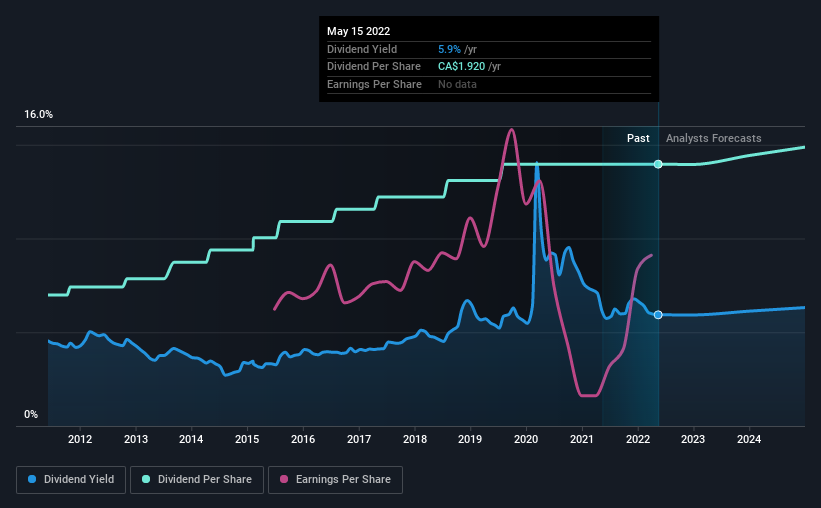Click the 2016 x-axis label
Image resolution: width=821 pixels, height=508 pixels.
(x=303, y=439)
